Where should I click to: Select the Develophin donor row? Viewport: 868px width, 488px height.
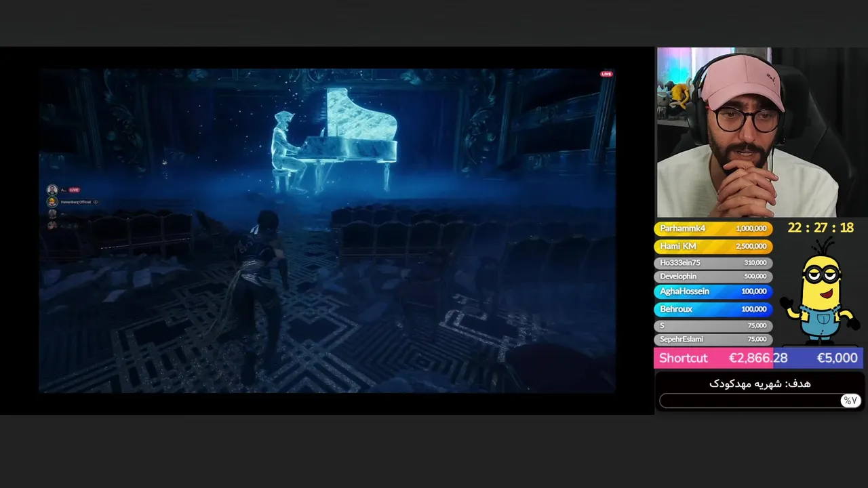tap(712, 277)
